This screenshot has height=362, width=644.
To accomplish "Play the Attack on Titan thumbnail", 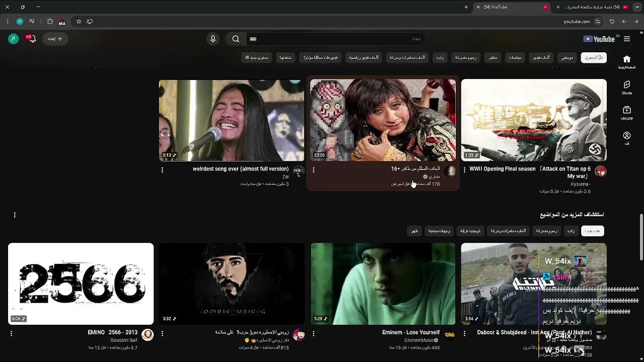I will click(x=534, y=120).
